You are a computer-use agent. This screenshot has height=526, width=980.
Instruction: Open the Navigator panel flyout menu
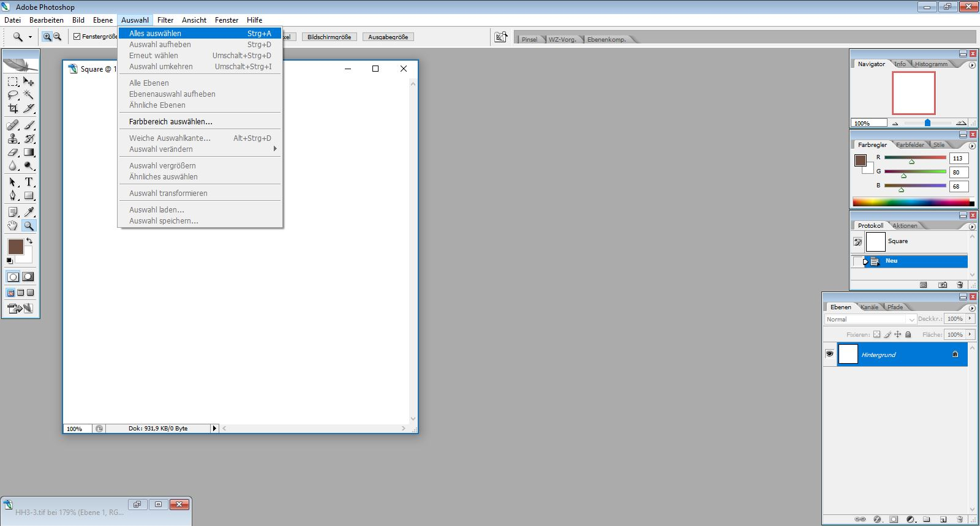(972, 65)
